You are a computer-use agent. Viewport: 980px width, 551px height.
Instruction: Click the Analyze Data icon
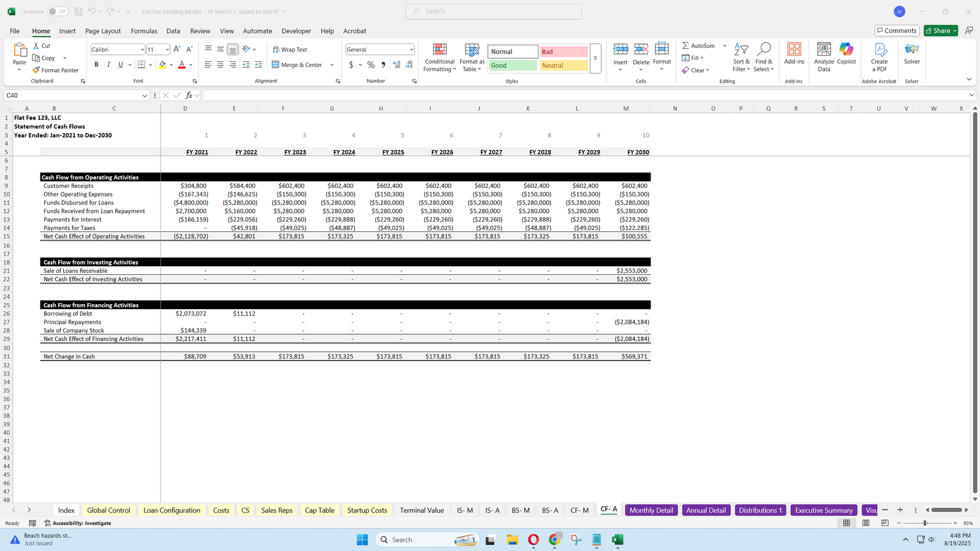tap(824, 50)
